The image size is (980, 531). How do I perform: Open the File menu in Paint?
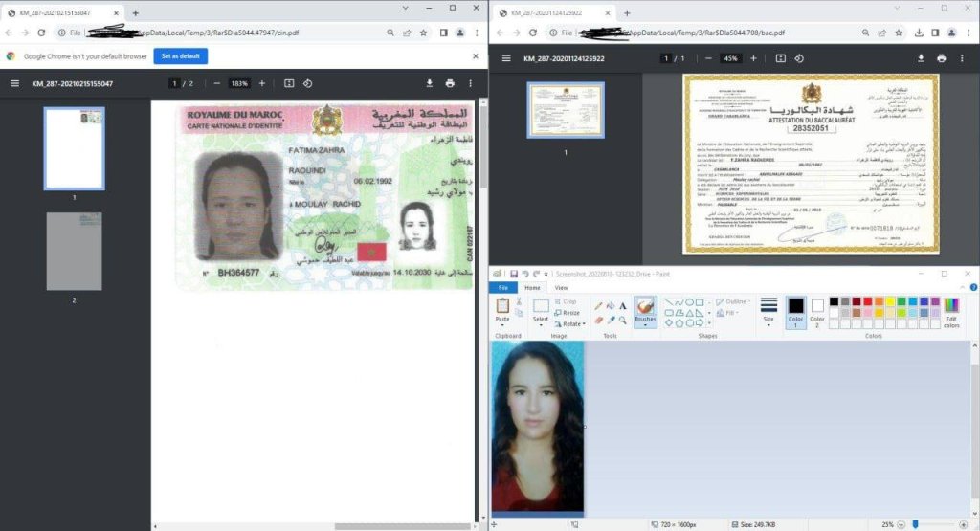click(502, 287)
